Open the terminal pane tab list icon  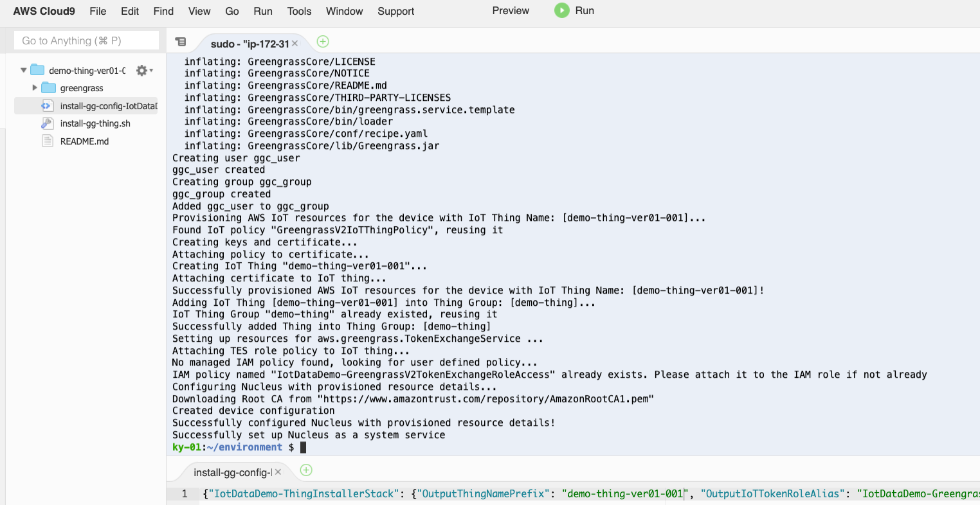click(x=181, y=42)
